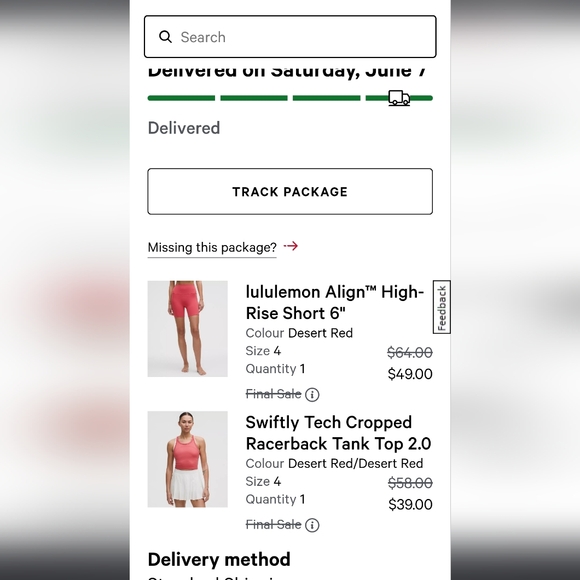Image resolution: width=580 pixels, height=580 pixels.
Task: Click the Search input field
Action: 290,37
